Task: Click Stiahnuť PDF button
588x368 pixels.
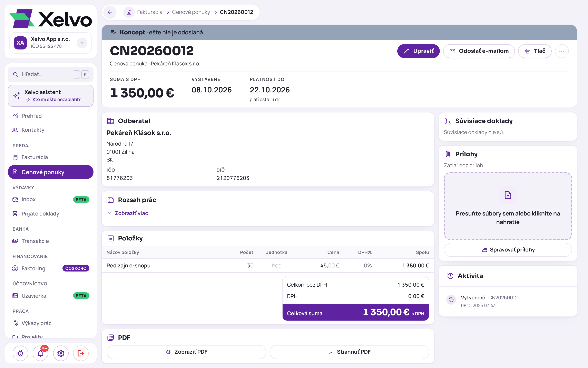Action: (349, 352)
